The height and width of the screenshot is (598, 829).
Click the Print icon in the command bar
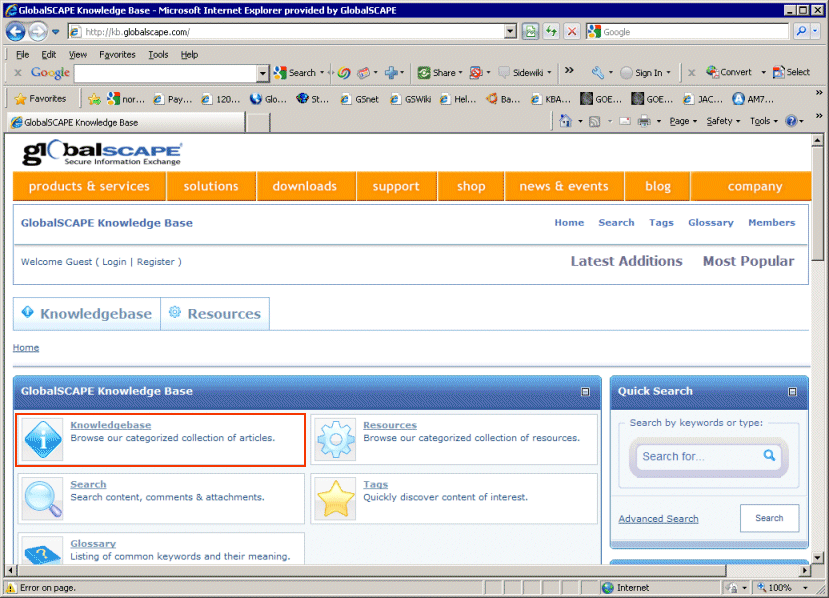644,121
